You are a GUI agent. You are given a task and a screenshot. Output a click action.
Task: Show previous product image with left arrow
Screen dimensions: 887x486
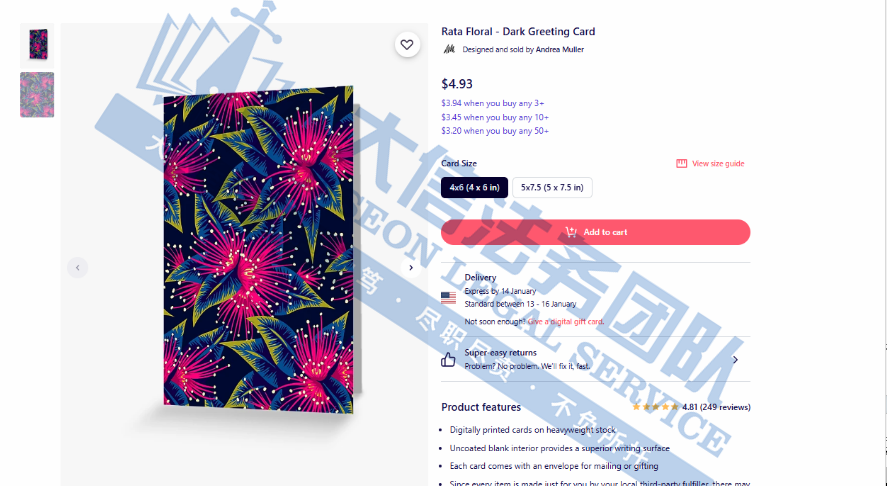(x=77, y=268)
